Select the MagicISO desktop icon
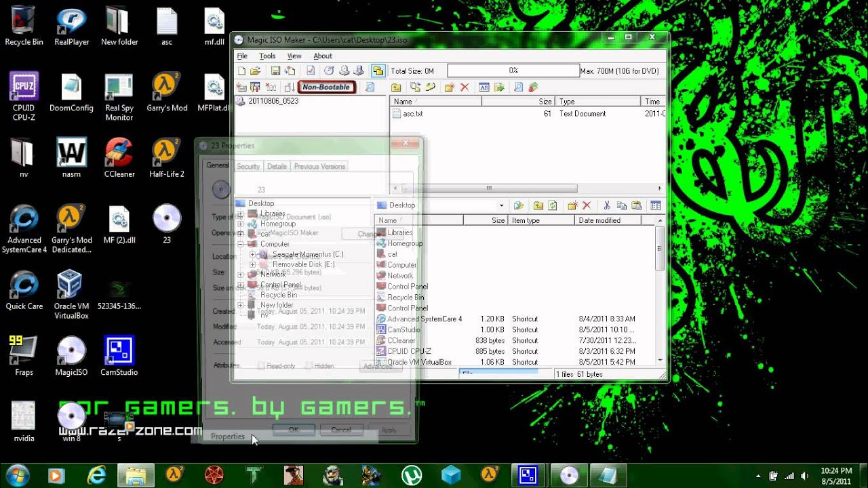The width and height of the screenshot is (868, 488). click(71, 357)
